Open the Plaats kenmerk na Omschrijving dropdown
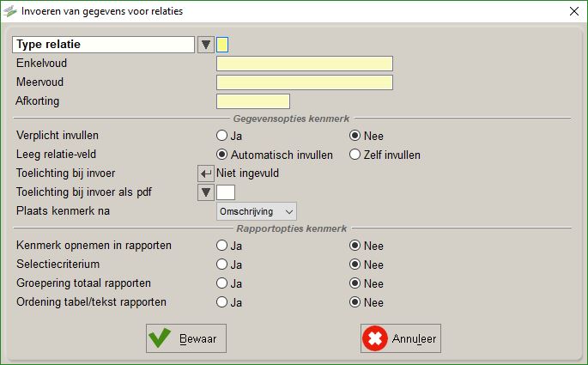 [x=257, y=211]
